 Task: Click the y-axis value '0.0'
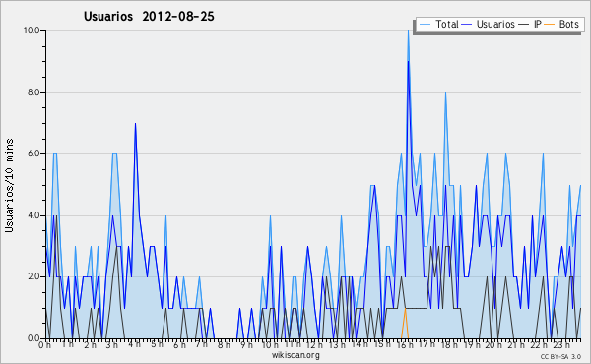pos(33,338)
